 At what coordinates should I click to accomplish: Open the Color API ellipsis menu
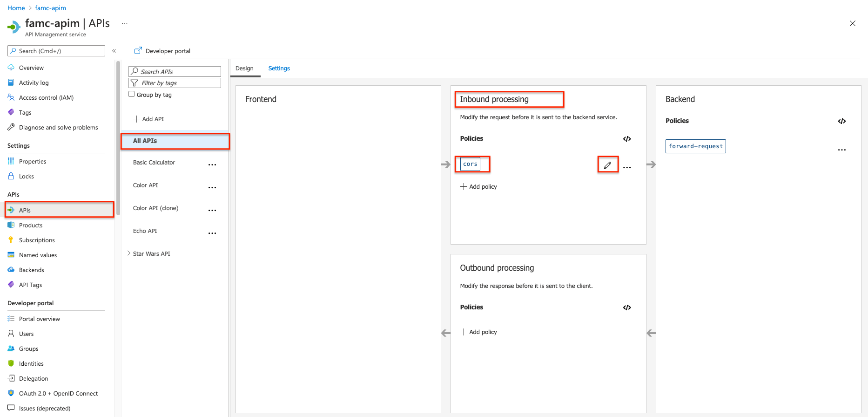point(212,187)
